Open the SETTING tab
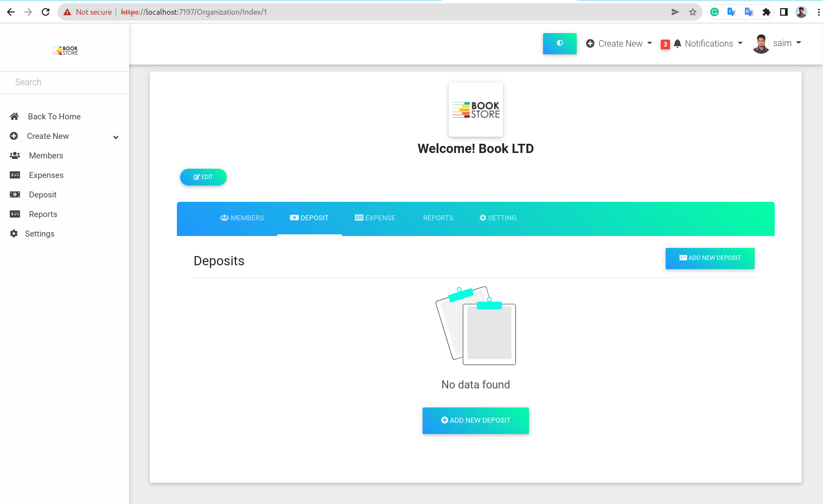The width and height of the screenshot is (823, 504). pos(497,218)
